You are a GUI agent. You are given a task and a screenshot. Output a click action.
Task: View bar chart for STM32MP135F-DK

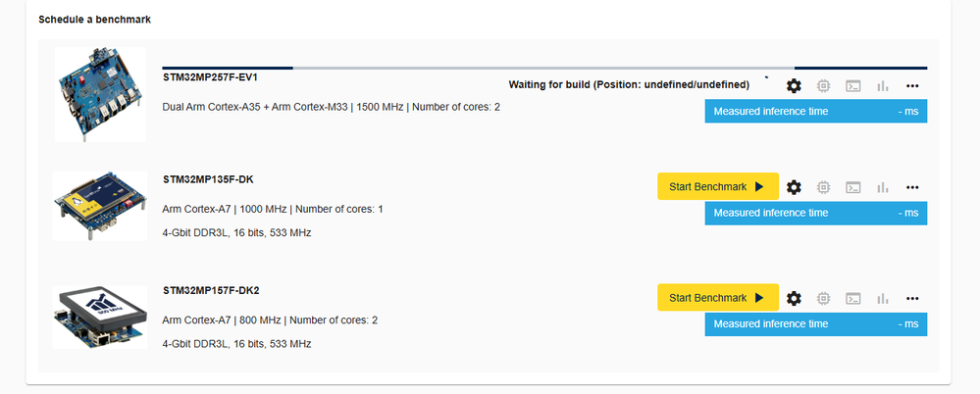pyautogui.click(x=883, y=186)
